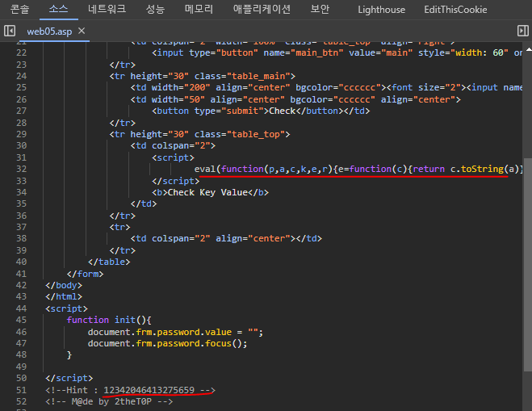
Task: Click <td colspan="2"> on line 30
Action: pos(173,145)
